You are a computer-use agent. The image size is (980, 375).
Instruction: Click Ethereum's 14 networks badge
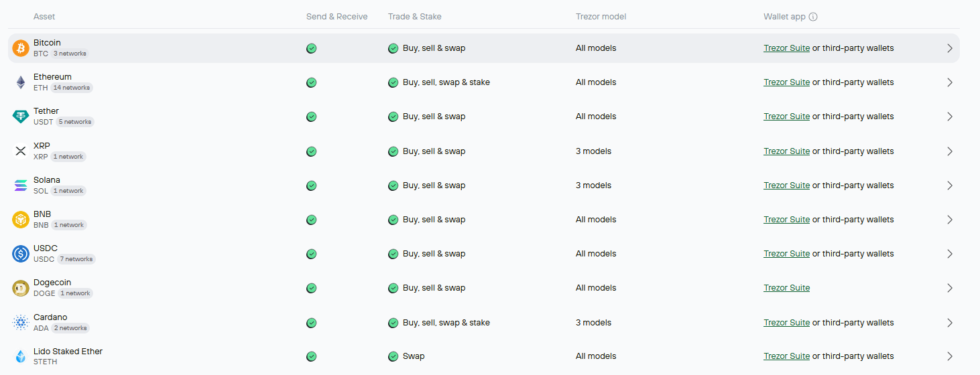coord(71,88)
